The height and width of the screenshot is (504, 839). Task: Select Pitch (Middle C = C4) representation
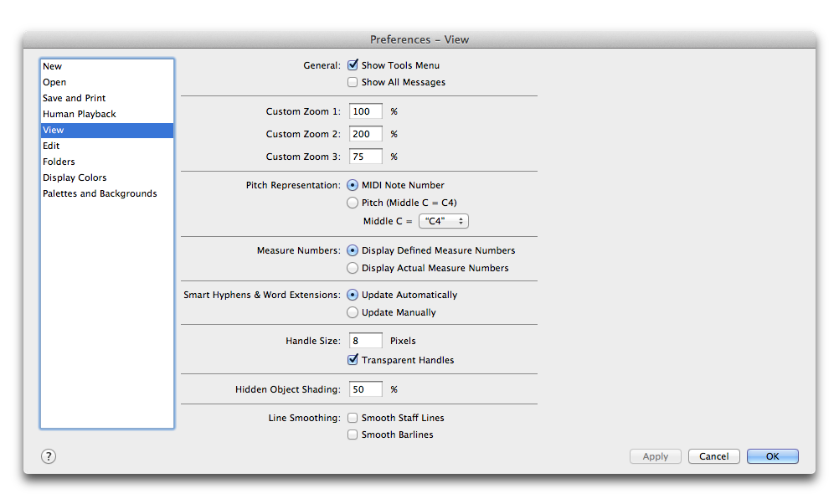click(x=353, y=202)
